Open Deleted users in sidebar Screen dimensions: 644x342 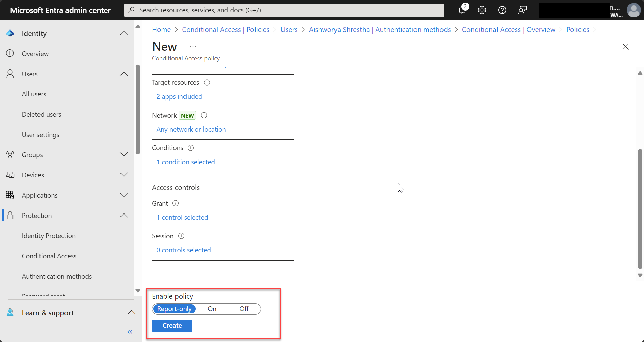[42, 114]
